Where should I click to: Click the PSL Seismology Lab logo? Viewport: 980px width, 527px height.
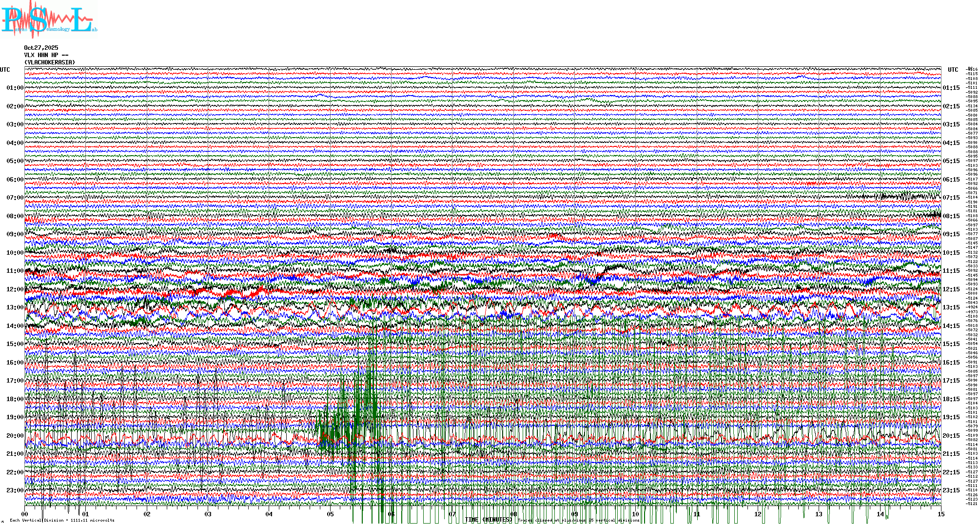49,20
